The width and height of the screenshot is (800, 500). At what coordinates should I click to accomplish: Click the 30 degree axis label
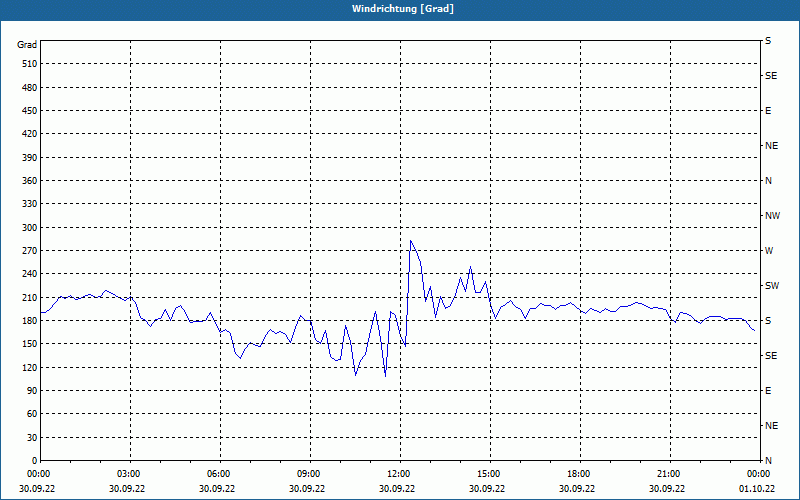point(32,438)
